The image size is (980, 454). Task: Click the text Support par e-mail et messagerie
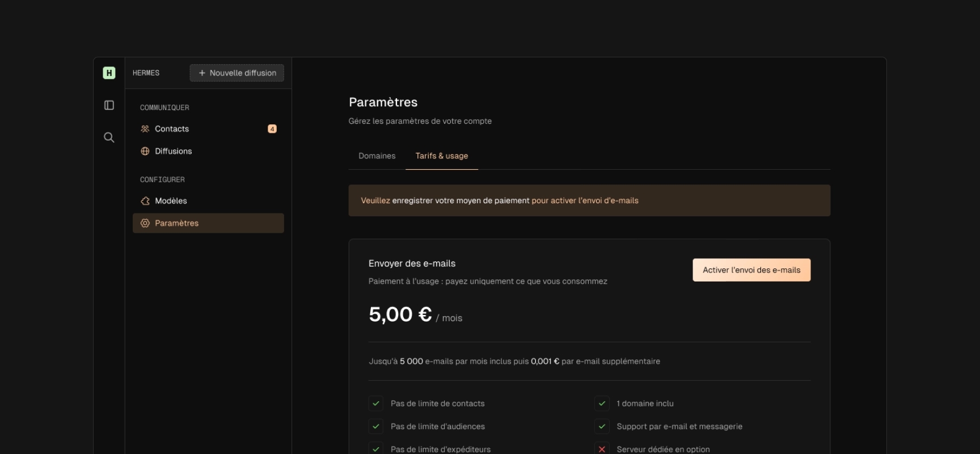pyautogui.click(x=679, y=426)
